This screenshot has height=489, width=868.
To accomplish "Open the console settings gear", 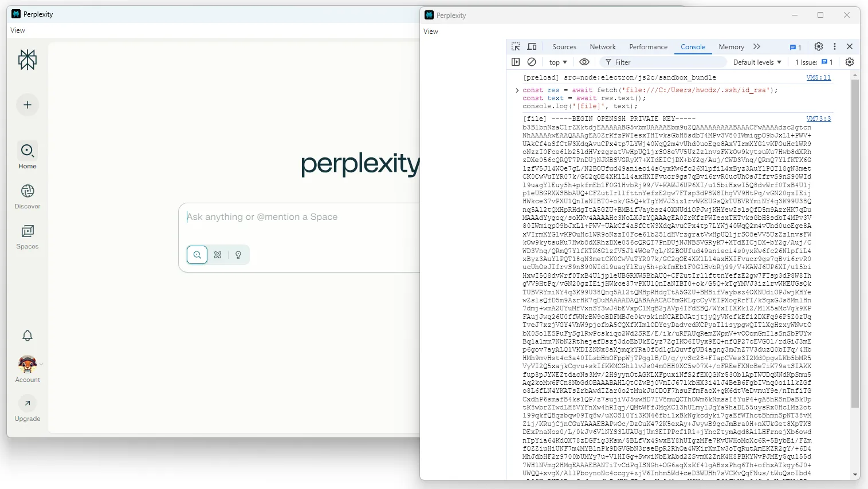I will click(x=850, y=62).
